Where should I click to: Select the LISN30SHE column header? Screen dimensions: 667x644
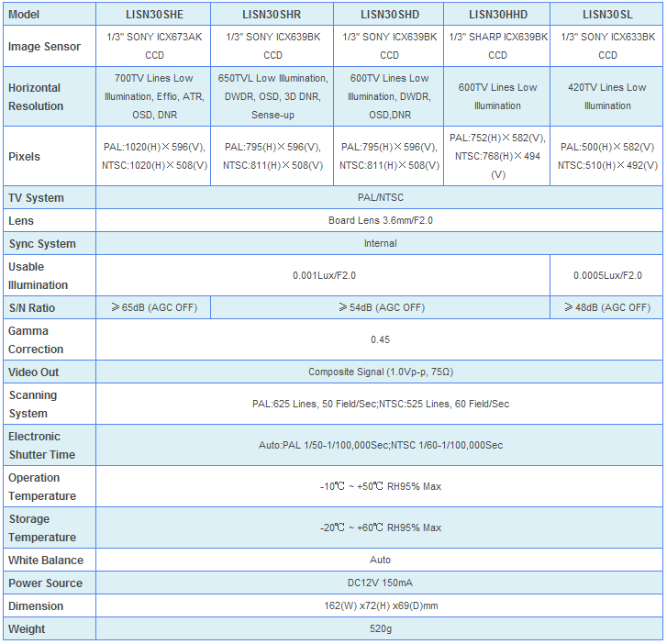153,14
